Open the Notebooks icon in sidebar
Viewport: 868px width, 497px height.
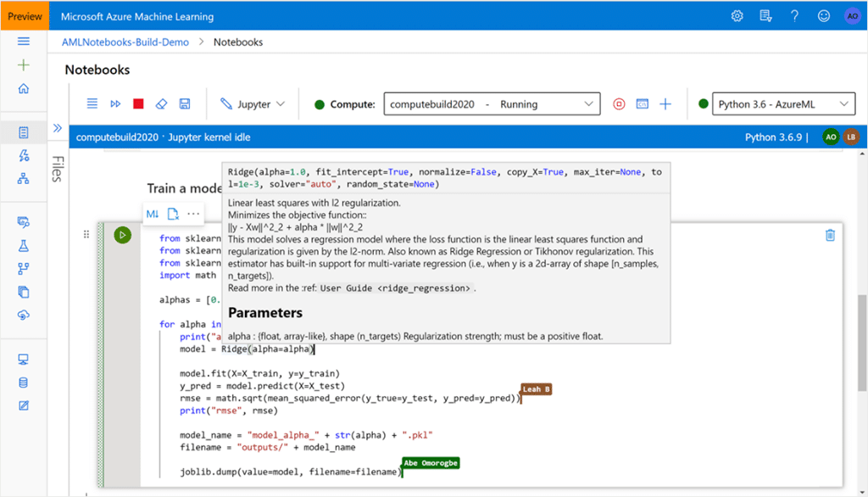23,132
